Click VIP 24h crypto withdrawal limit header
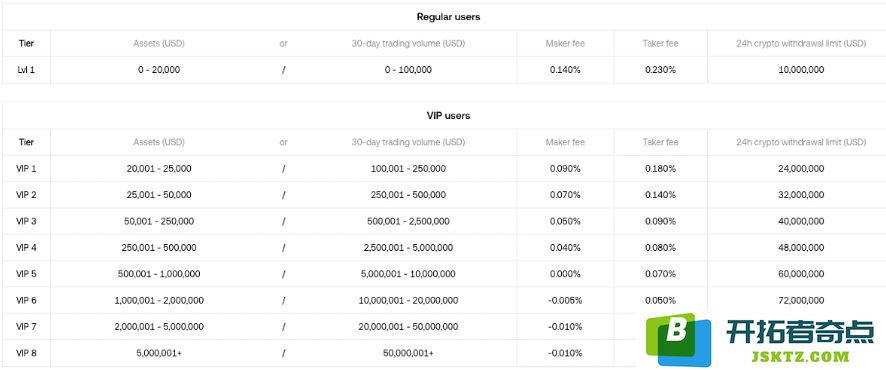886x370 pixels. coord(801,142)
